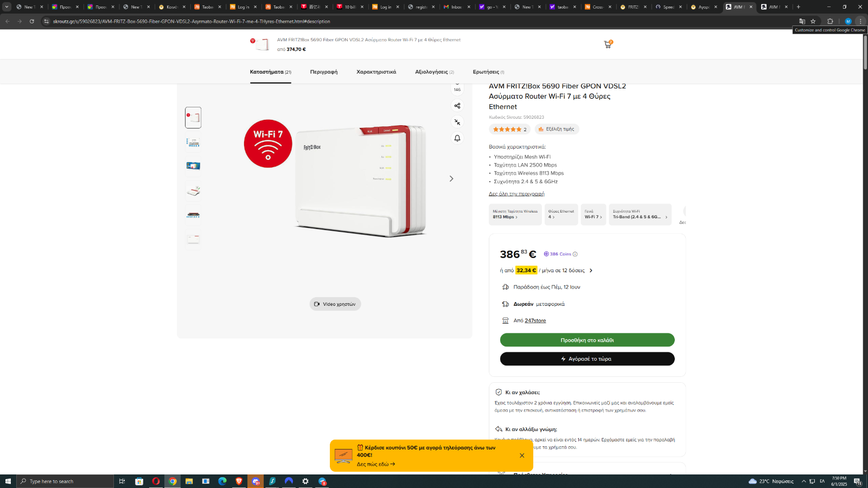
Task: Add product to cart with green button
Action: (x=587, y=340)
